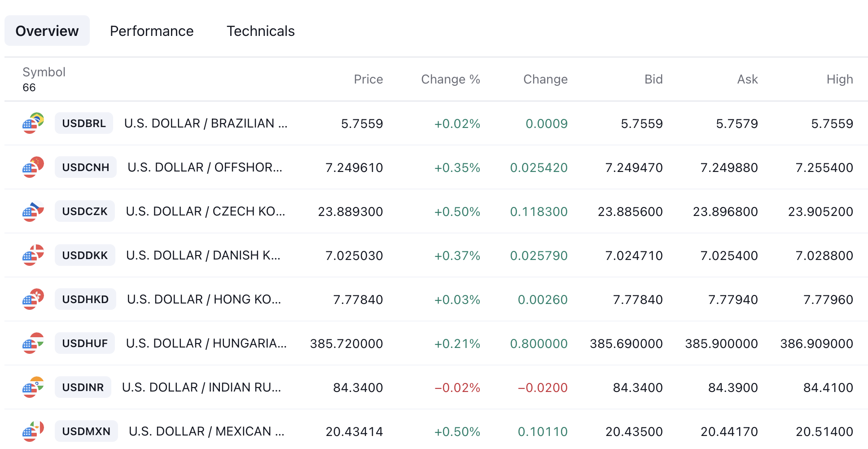Open the USDCNH ticker symbol
The height and width of the screenshot is (449, 868).
click(x=86, y=167)
